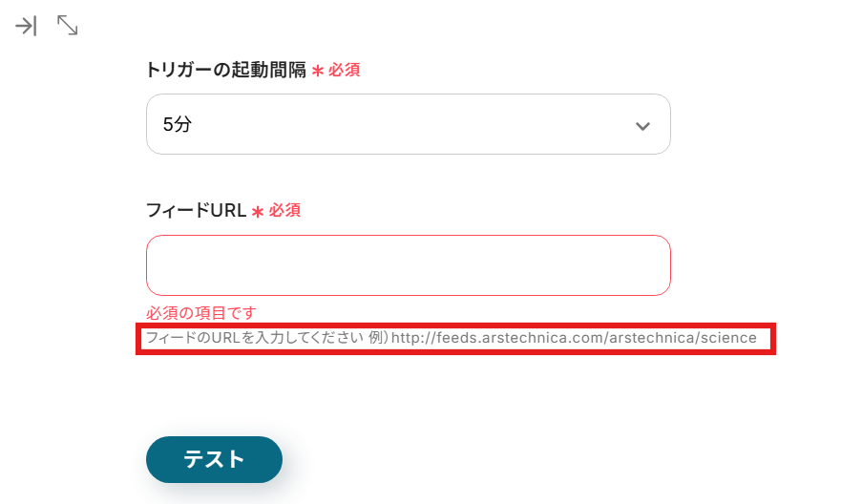Click the red asterisk next to トリガーの起動間隔
The image size is (862, 504).
(x=317, y=71)
